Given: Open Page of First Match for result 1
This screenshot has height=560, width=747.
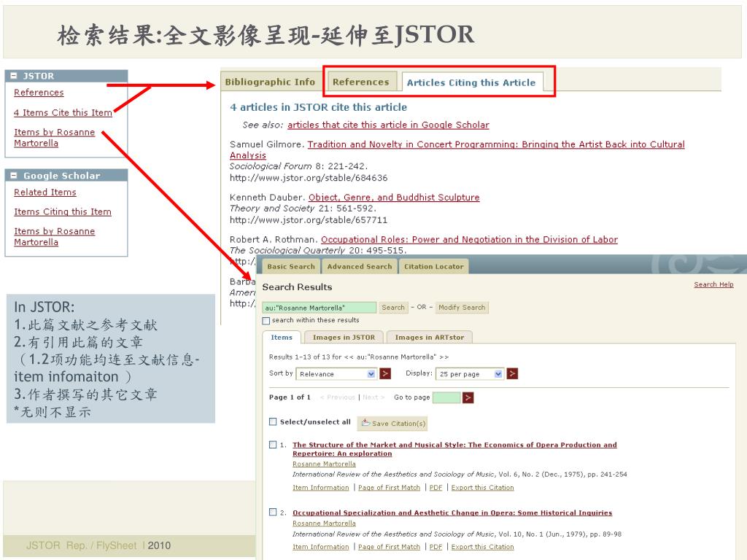Looking at the screenshot, I should coord(390,488).
